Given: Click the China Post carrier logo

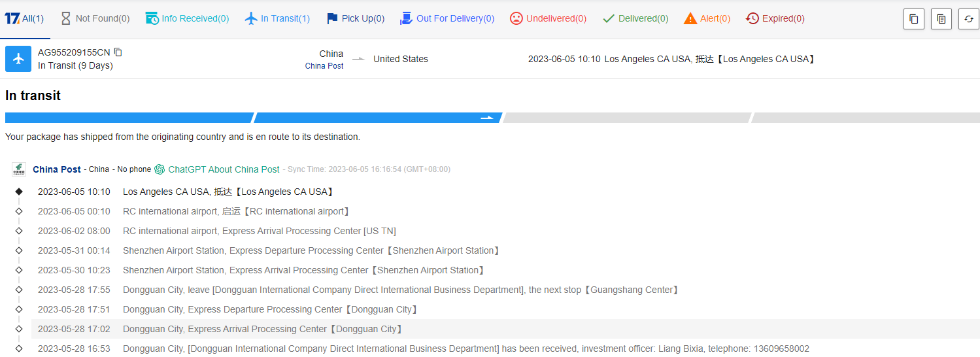Looking at the screenshot, I should (18, 169).
